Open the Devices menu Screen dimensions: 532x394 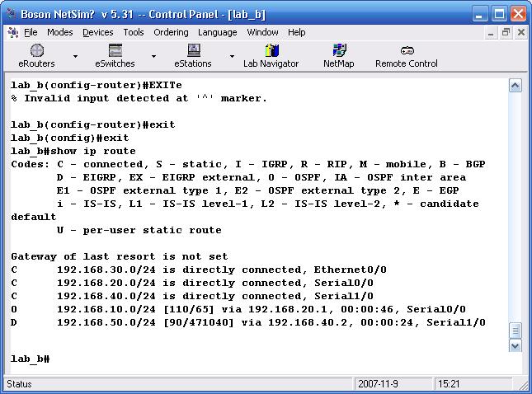pyautogui.click(x=97, y=32)
